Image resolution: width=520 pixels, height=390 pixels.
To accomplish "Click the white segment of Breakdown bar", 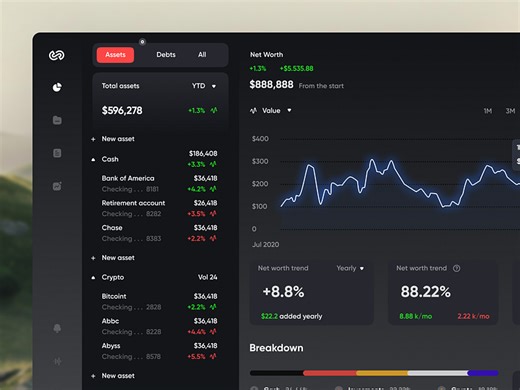I will pyautogui.click(x=438, y=373).
